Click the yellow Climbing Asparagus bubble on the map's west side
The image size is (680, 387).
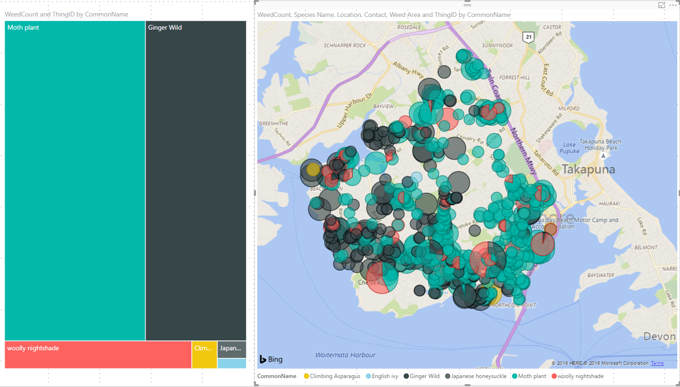pos(313,169)
